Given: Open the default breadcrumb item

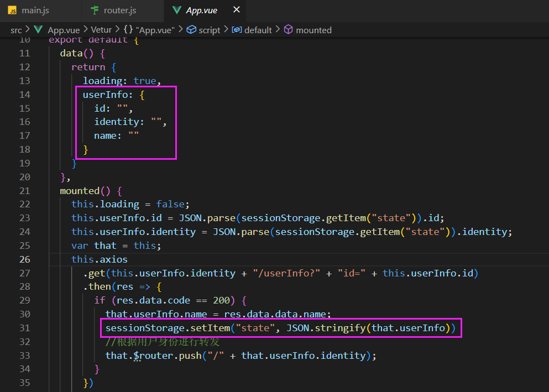Looking at the screenshot, I should coord(258,30).
